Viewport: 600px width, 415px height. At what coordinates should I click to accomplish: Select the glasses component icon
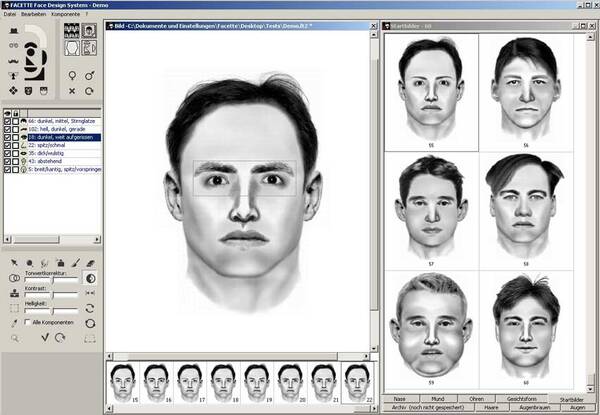point(14,45)
